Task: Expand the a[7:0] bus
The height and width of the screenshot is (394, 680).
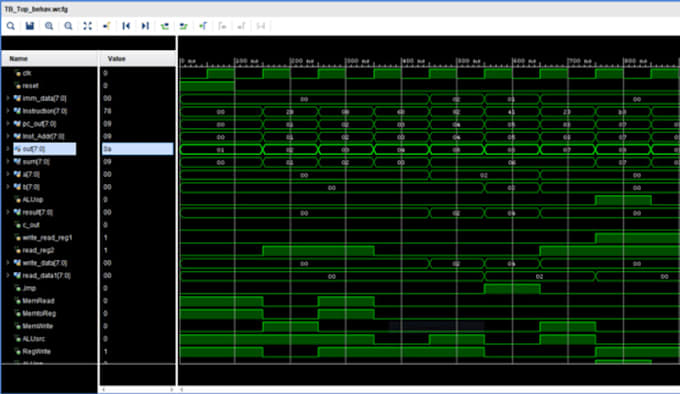Action: pyautogui.click(x=7, y=174)
